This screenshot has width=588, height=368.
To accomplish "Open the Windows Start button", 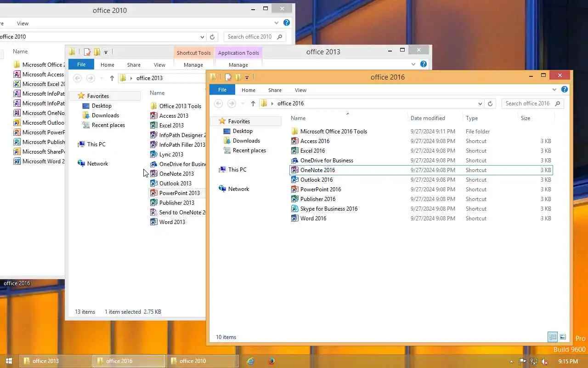I will coord(9,361).
